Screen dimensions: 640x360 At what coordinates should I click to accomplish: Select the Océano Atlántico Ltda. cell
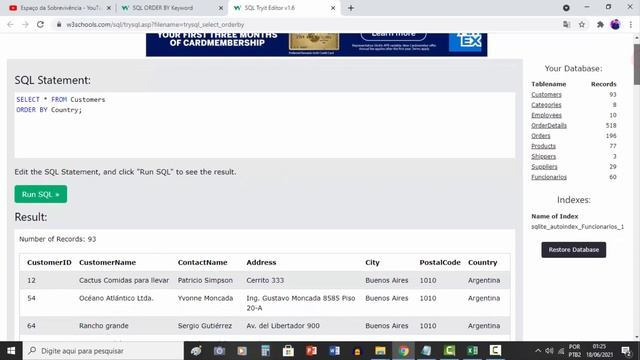116,298
